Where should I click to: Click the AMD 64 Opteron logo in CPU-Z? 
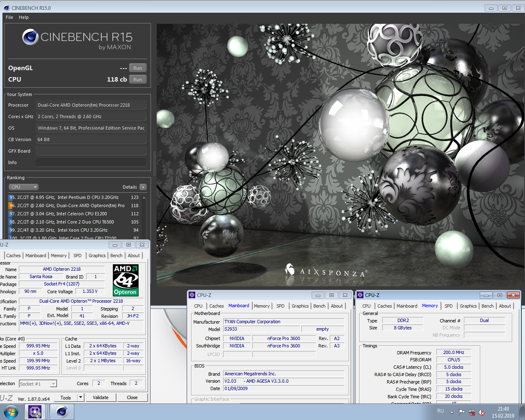coord(126,280)
